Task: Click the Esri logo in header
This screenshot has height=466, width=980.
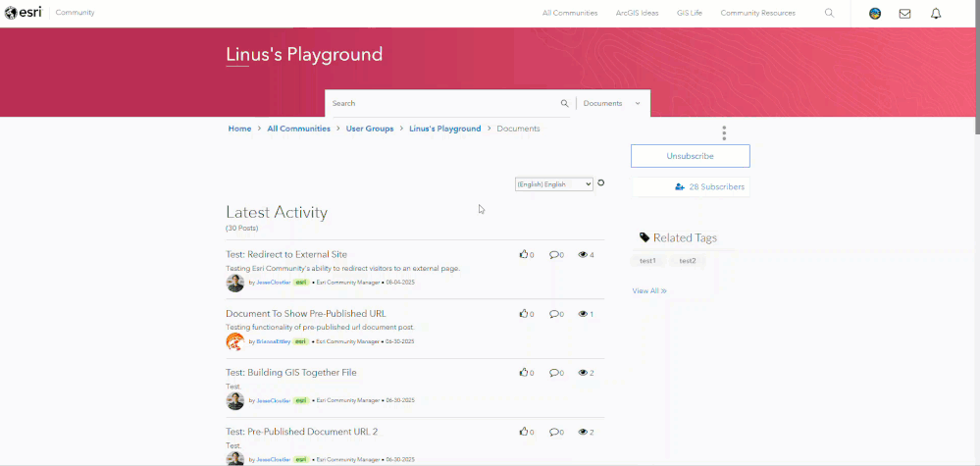Action: coord(24,13)
